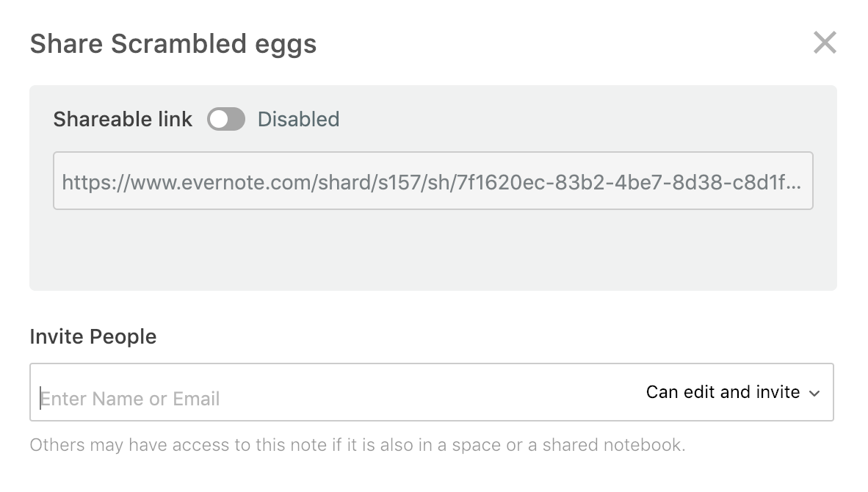Click the Invite People heading
Image resolution: width=868 pixels, height=492 pixels.
tap(93, 336)
